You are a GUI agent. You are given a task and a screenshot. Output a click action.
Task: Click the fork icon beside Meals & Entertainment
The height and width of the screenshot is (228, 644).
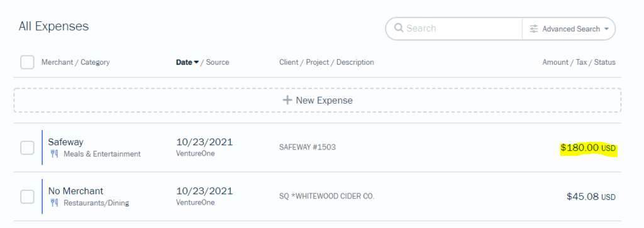[x=54, y=154]
